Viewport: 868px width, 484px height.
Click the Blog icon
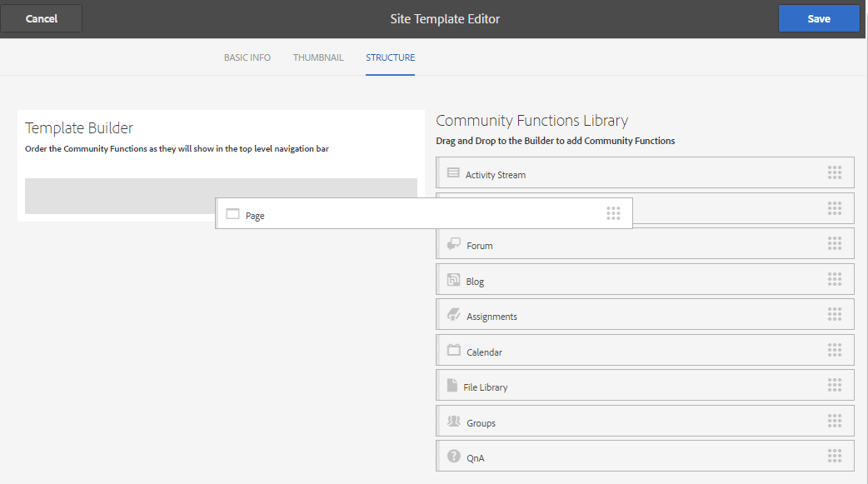click(454, 280)
